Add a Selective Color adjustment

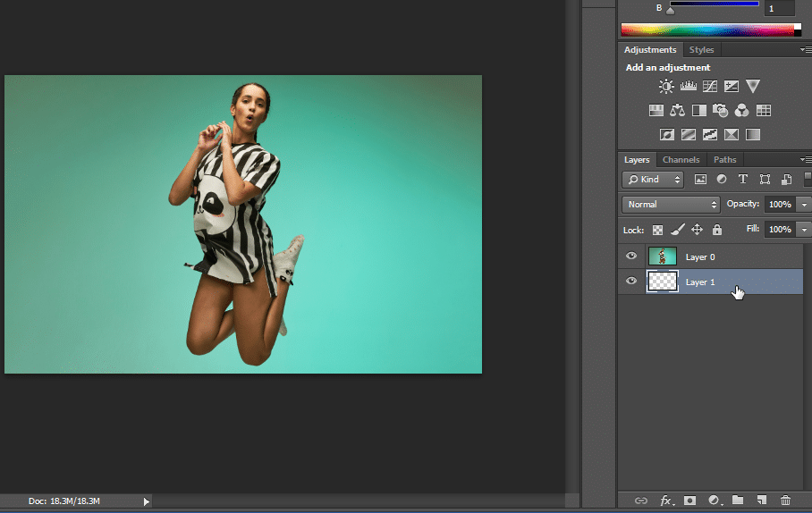coord(732,135)
